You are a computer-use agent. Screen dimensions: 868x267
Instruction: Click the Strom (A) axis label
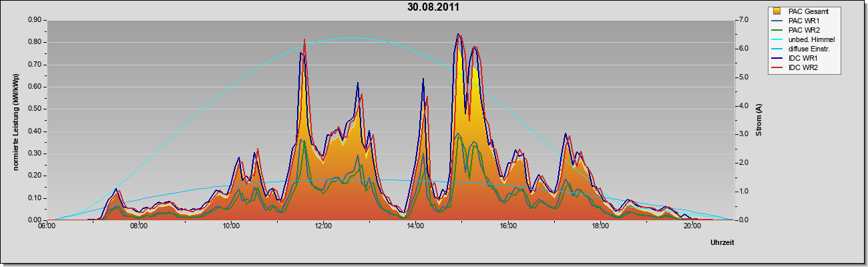pyautogui.click(x=759, y=120)
